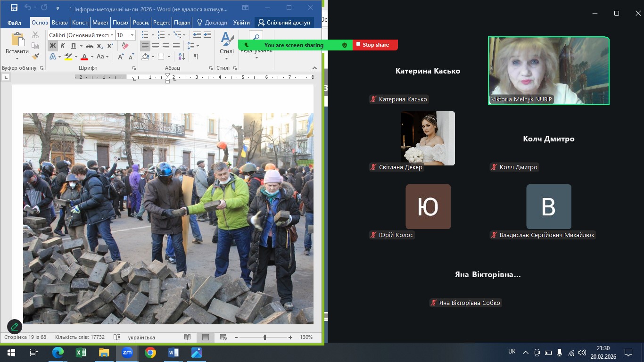Toggle bold formatting (Ж)
Viewport: 644px width, 362px height.
tap(52, 46)
